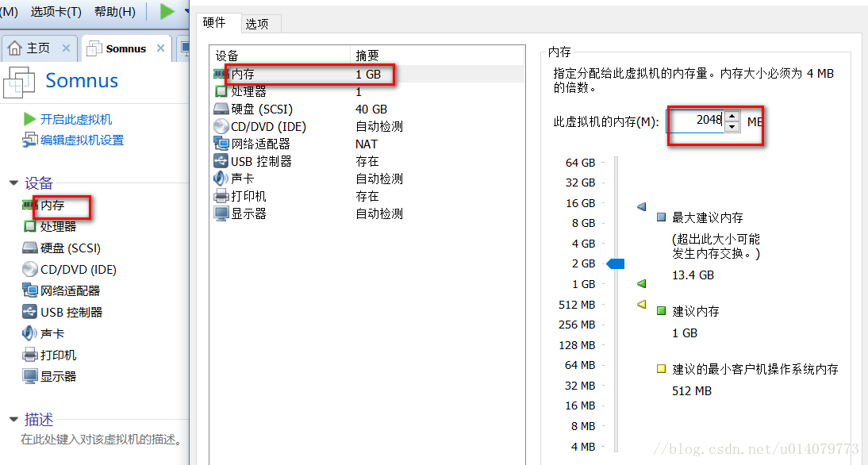
Task: Select 打印机 in the sidebar device list
Action: point(58,355)
